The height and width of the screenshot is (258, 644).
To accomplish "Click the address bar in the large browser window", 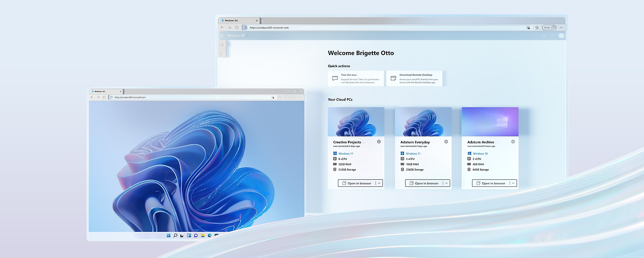I will [x=387, y=28].
